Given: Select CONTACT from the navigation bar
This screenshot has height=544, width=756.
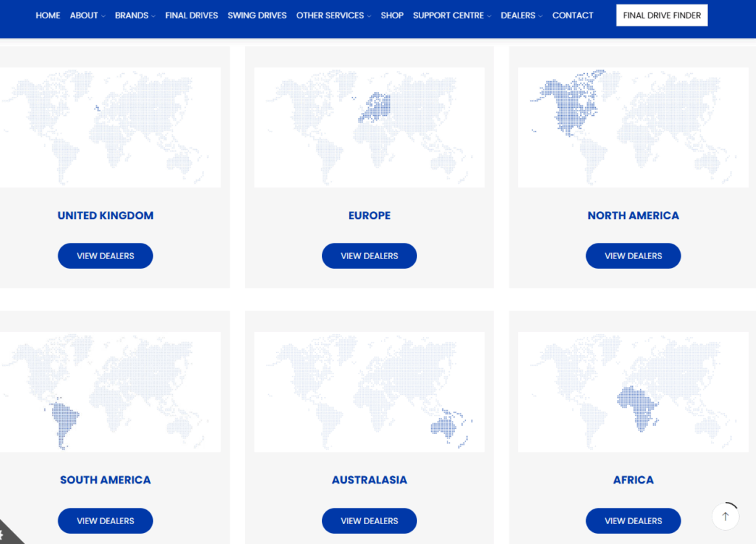Looking at the screenshot, I should (573, 15).
